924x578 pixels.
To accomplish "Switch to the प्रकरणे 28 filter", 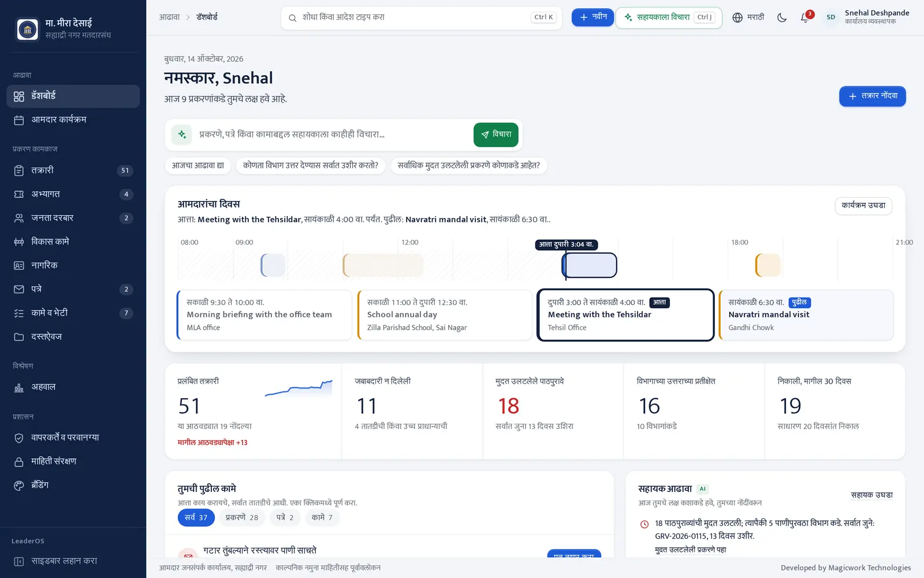I will tap(242, 518).
